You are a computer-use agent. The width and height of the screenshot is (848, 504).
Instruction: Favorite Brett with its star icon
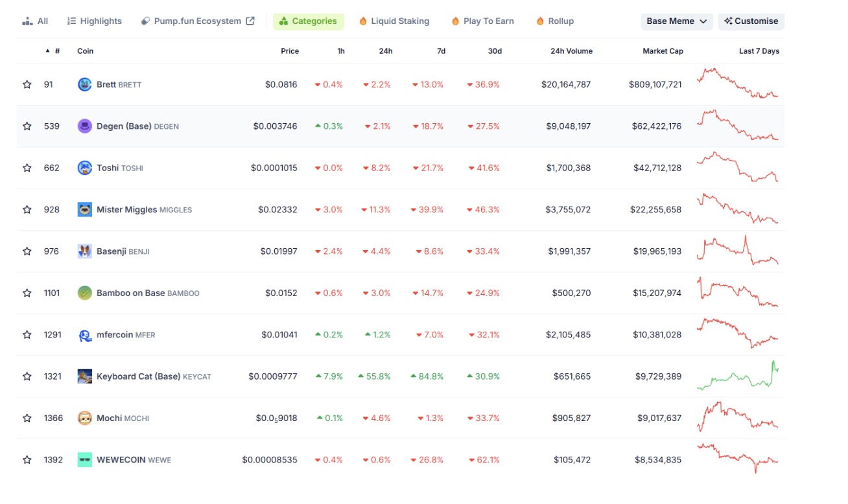click(x=27, y=84)
